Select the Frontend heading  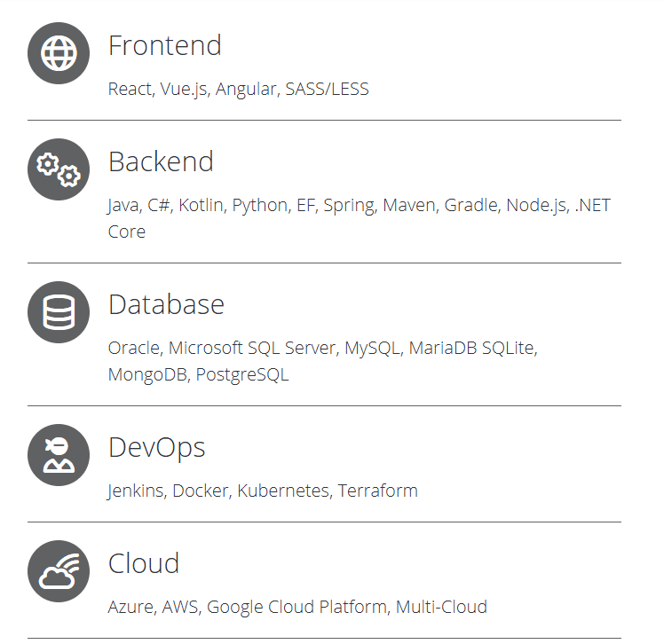coord(164,45)
